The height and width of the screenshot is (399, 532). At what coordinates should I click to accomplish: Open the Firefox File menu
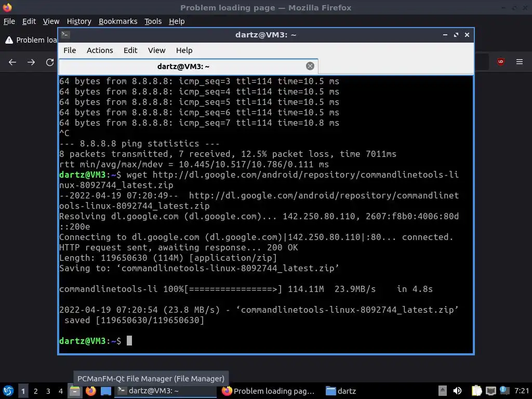pyautogui.click(x=9, y=21)
